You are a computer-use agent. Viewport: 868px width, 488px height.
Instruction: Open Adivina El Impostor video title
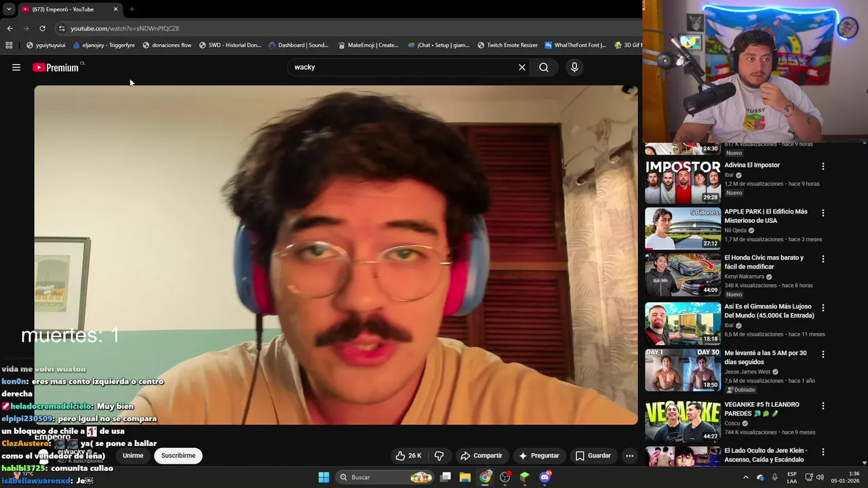click(x=752, y=165)
